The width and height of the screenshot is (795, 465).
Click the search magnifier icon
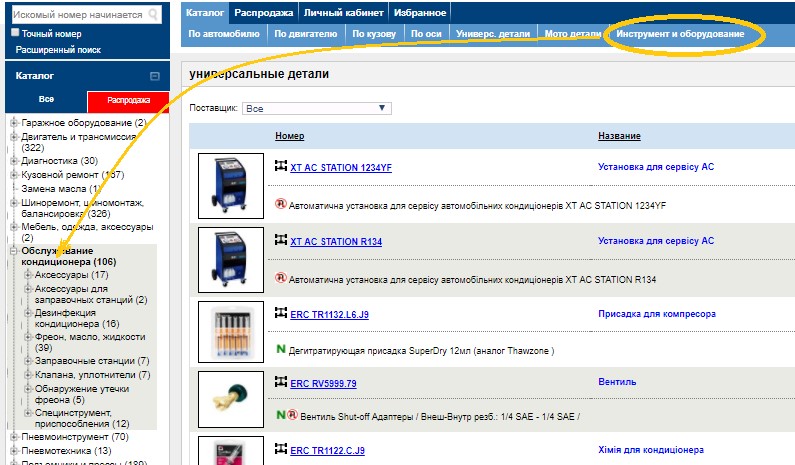click(154, 15)
